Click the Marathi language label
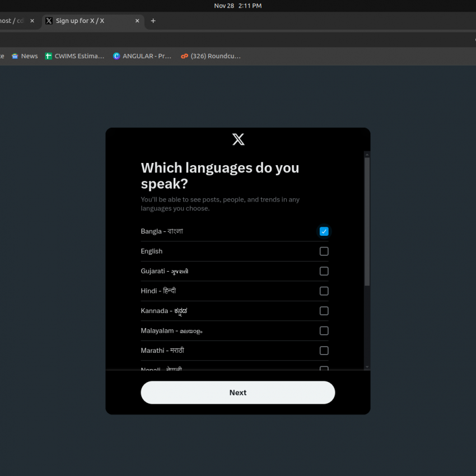This screenshot has height=476, width=476. [x=162, y=351]
